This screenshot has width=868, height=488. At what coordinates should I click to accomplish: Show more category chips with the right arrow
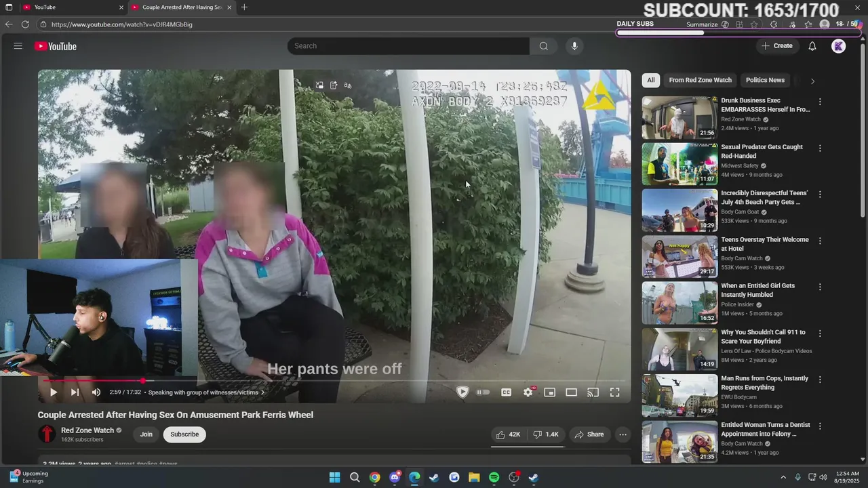click(x=812, y=81)
